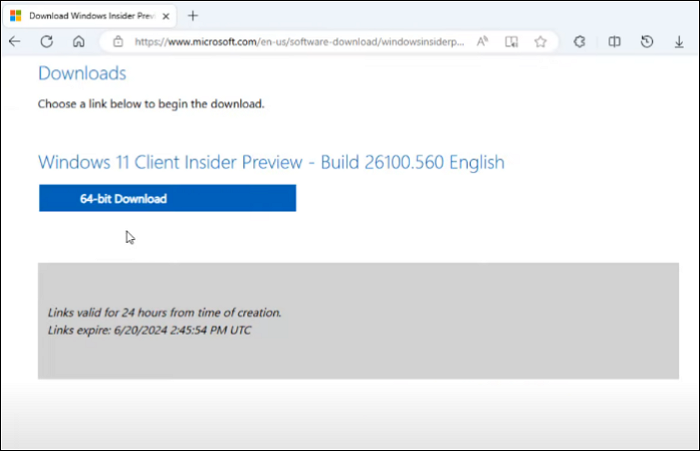The height and width of the screenshot is (451, 700).
Task: View site information via the lock icon
Action: point(118,42)
